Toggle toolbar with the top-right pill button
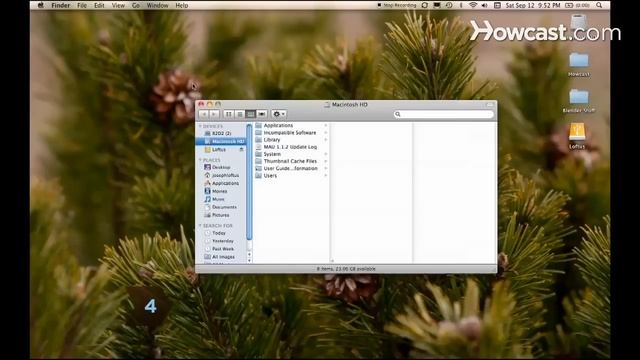Viewport: 640px width, 360px height. pos(490,105)
